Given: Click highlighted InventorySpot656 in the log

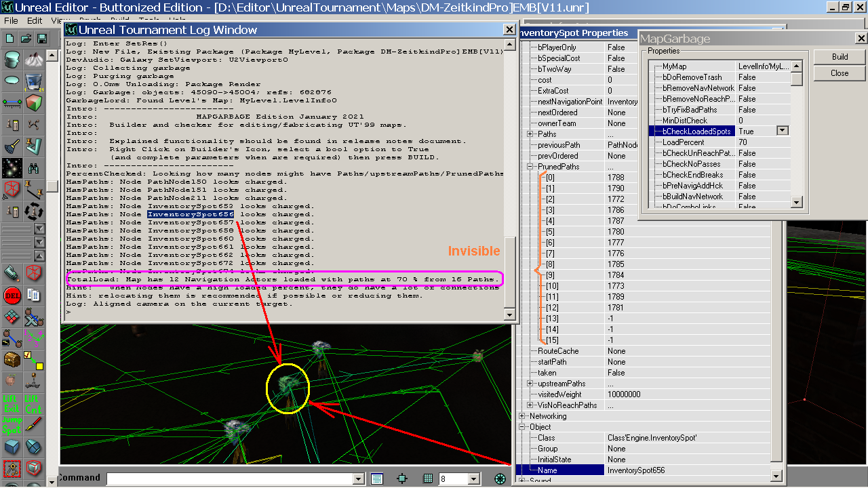Looking at the screenshot, I should [191, 214].
